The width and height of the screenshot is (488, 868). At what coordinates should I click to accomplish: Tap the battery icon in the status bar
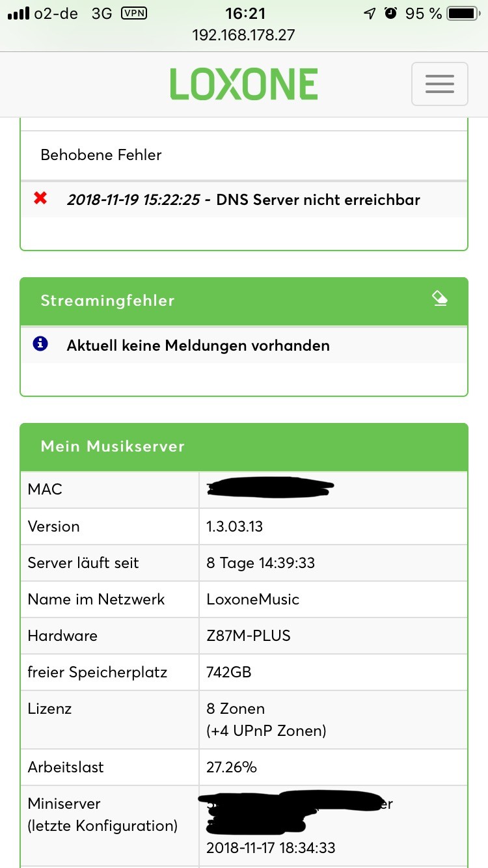point(463,13)
